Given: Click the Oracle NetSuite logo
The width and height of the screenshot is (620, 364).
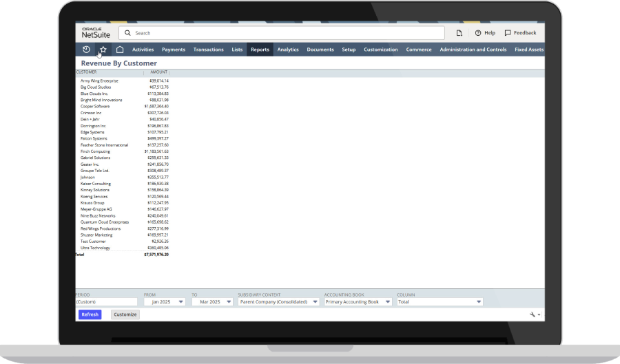Looking at the screenshot, I should (x=96, y=33).
